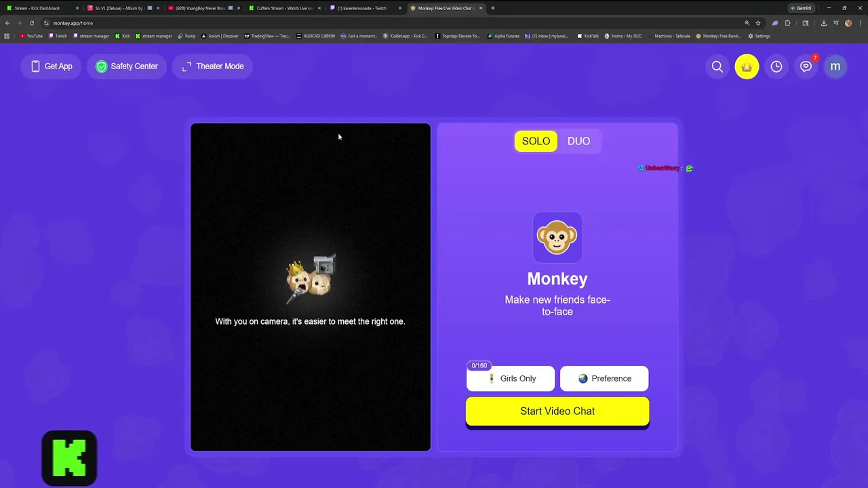Click the 'Monkey' heading text

coord(557,279)
